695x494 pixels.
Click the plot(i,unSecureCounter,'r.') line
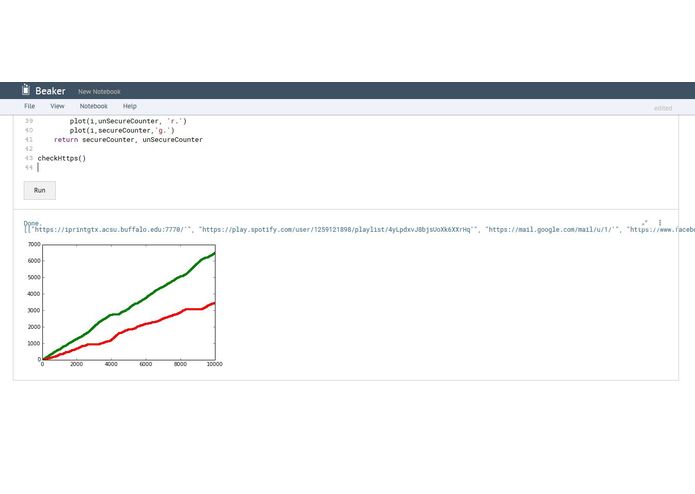(x=128, y=121)
